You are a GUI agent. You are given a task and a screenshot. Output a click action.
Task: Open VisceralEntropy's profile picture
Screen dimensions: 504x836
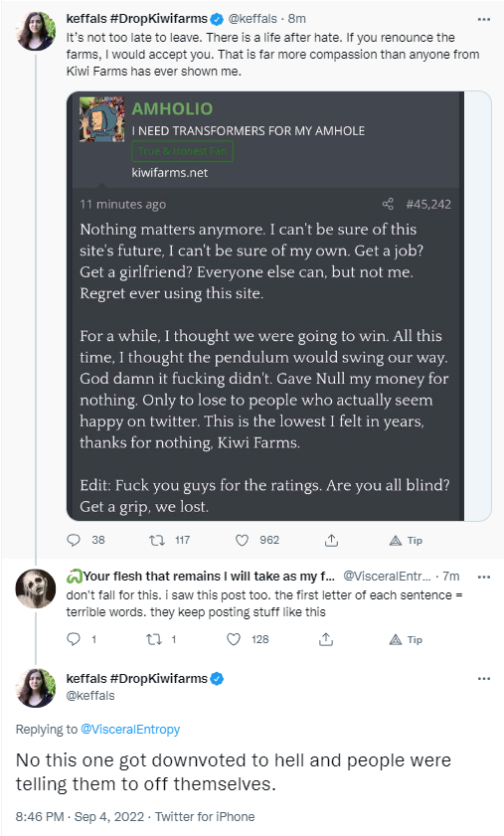click(36, 588)
